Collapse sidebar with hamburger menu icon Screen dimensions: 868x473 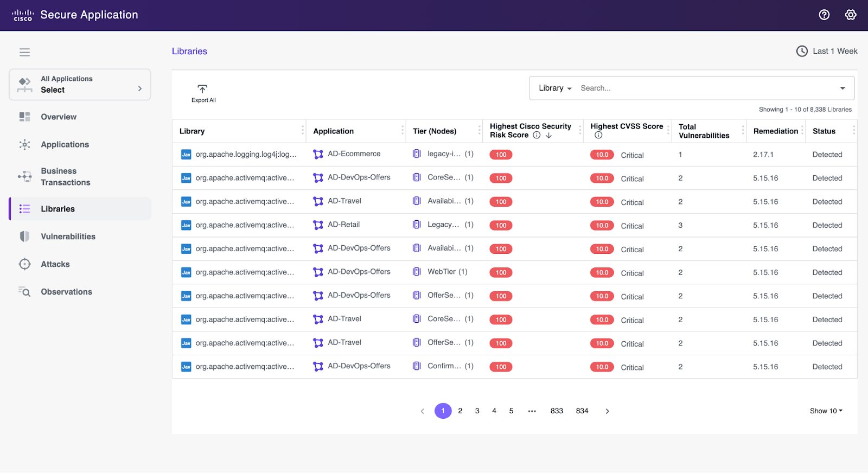(24, 52)
